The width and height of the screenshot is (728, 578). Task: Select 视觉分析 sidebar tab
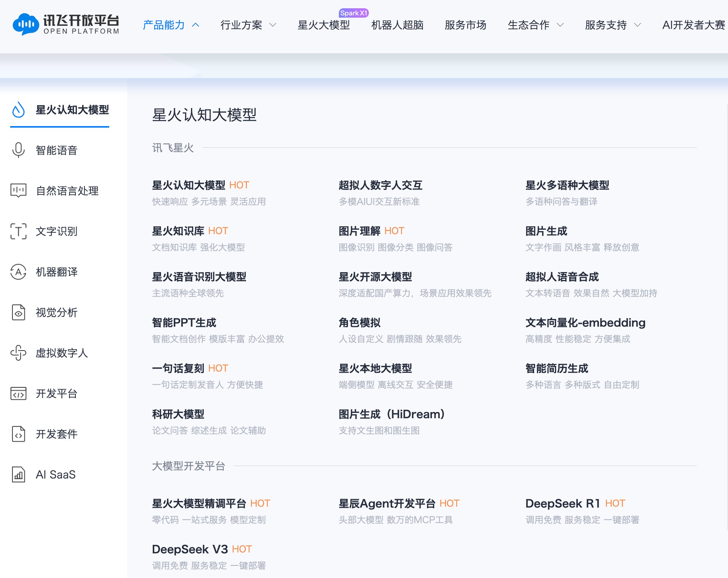click(57, 312)
